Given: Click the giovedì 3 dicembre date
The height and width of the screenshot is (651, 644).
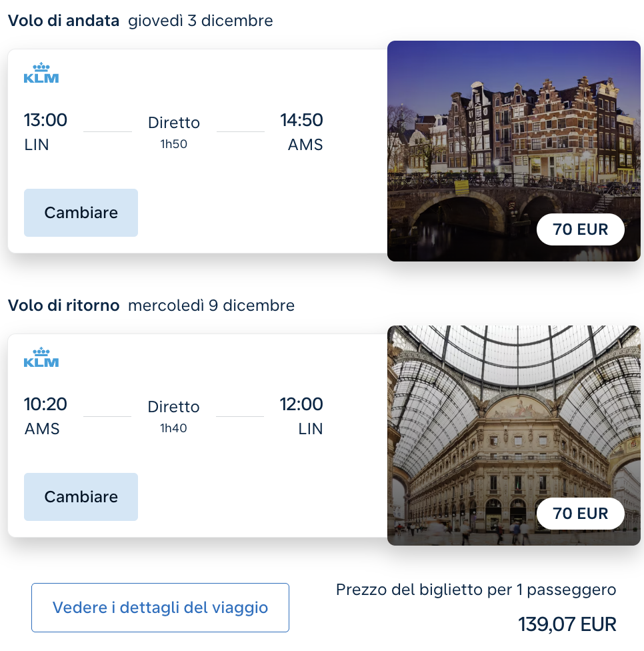Looking at the screenshot, I should (x=201, y=20).
